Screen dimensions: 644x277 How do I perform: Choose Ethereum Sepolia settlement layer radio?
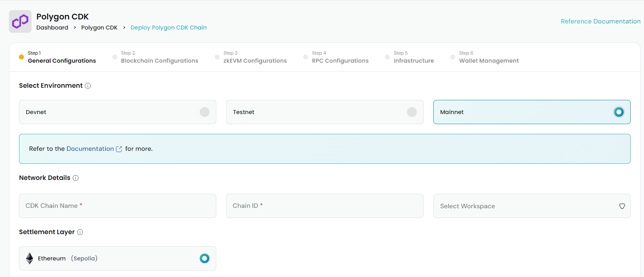205,258
